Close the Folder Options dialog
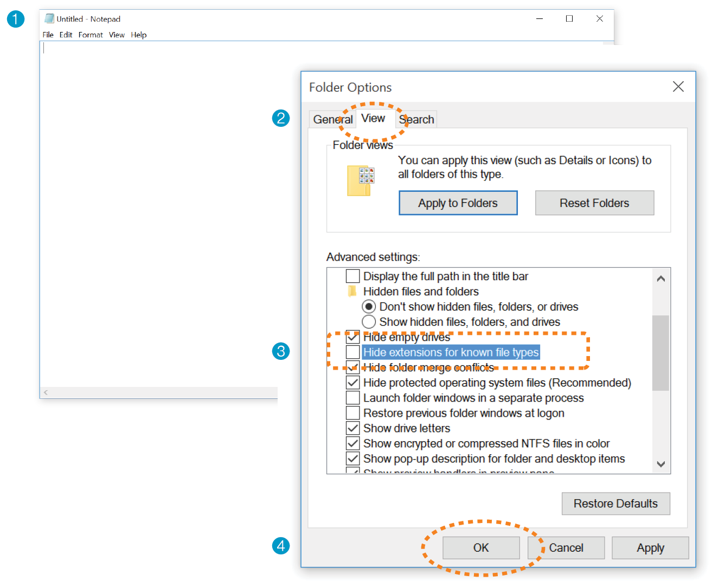725x588 pixels. click(x=678, y=87)
